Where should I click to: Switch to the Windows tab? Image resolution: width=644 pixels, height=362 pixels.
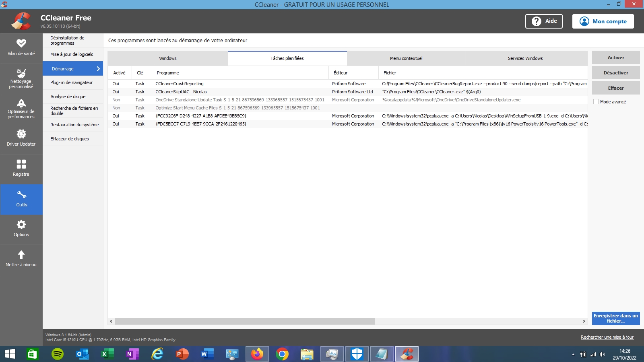pos(168,58)
